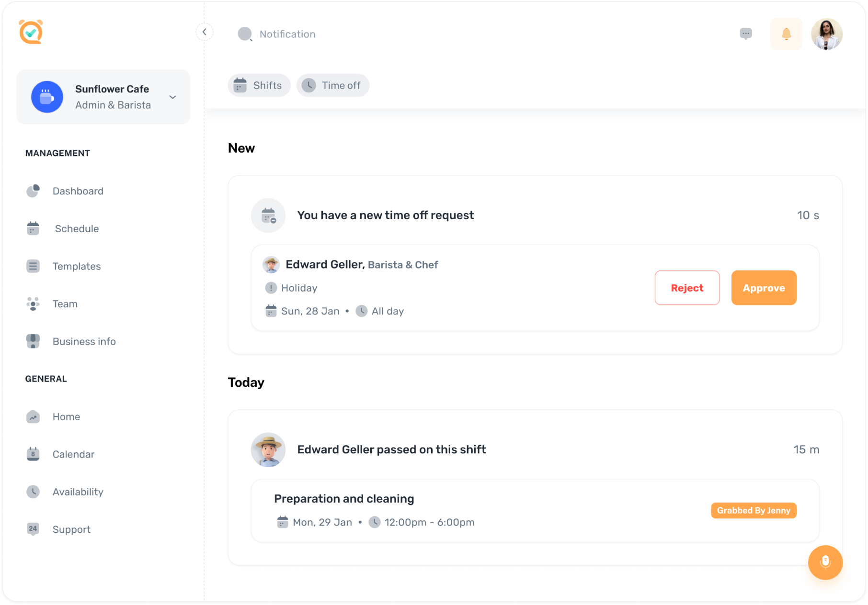The width and height of the screenshot is (868, 605).
Task: Reject the Holiday time off request
Action: click(687, 288)
